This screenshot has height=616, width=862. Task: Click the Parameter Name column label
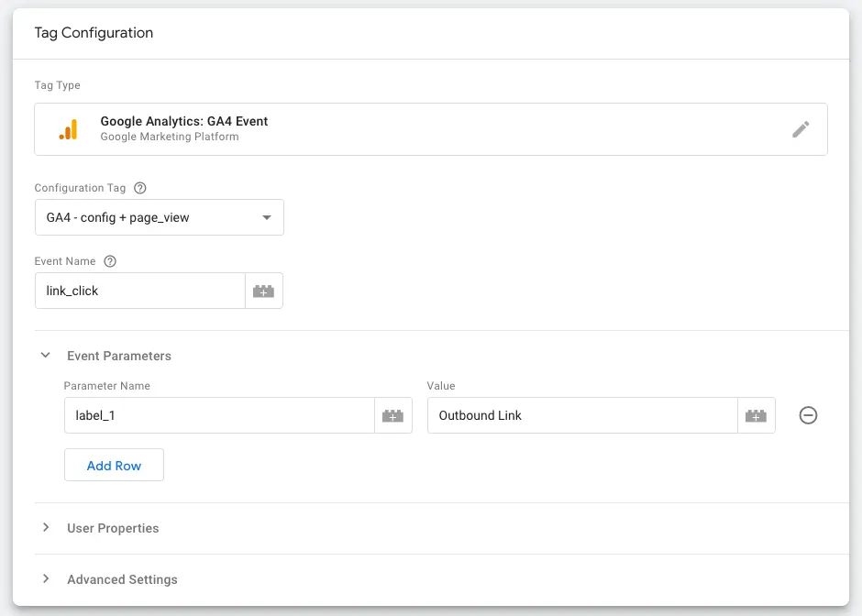tap(106, 386)
